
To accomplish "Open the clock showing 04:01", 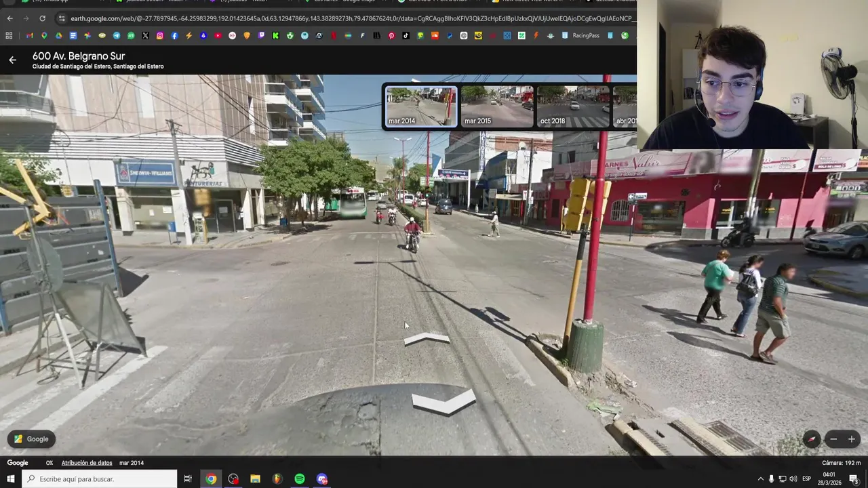I will (829, 479).
